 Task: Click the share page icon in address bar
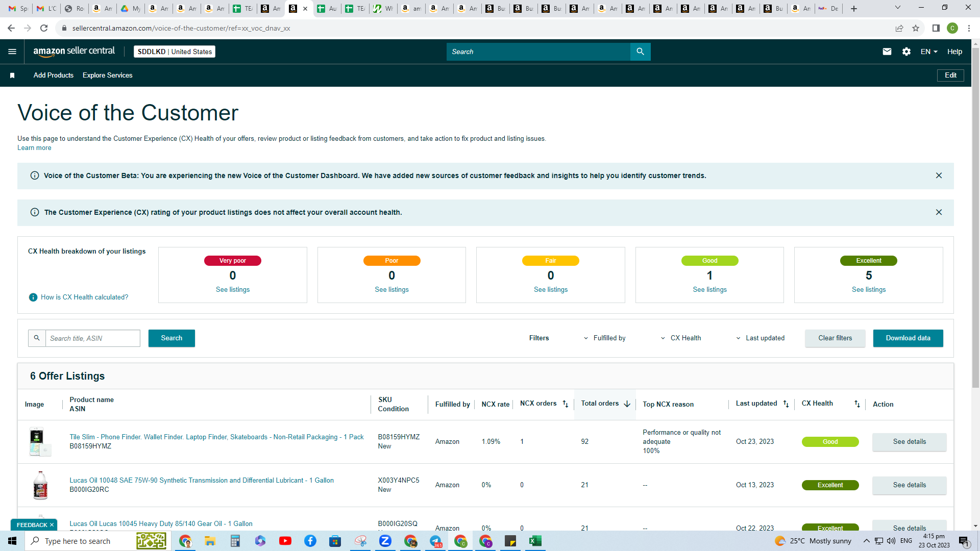pos(899,28)
